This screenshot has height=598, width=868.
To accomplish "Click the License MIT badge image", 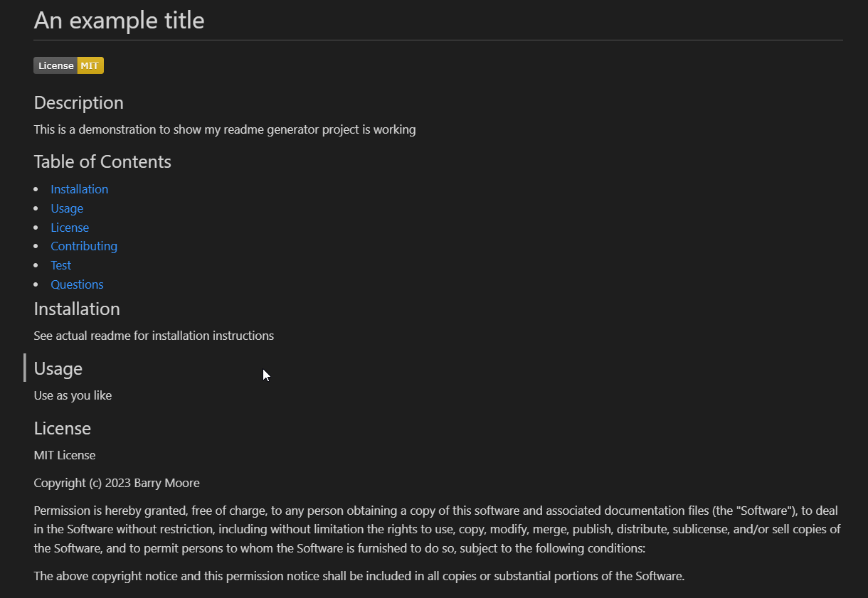I will click(68, 65).
